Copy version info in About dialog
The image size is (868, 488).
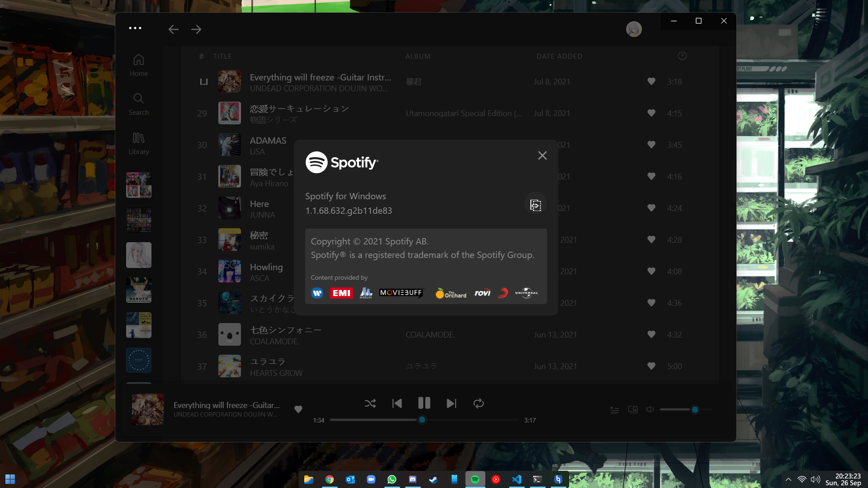[535, 205]
